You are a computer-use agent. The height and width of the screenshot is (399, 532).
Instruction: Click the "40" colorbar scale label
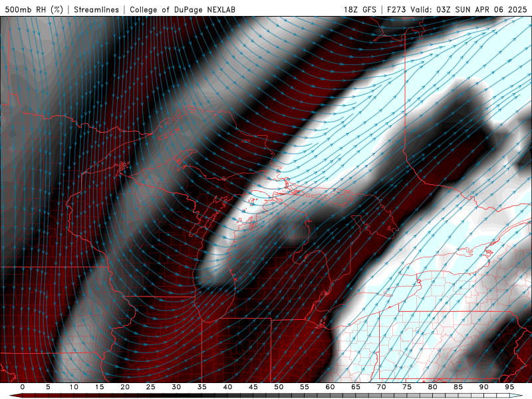(227, 387)
